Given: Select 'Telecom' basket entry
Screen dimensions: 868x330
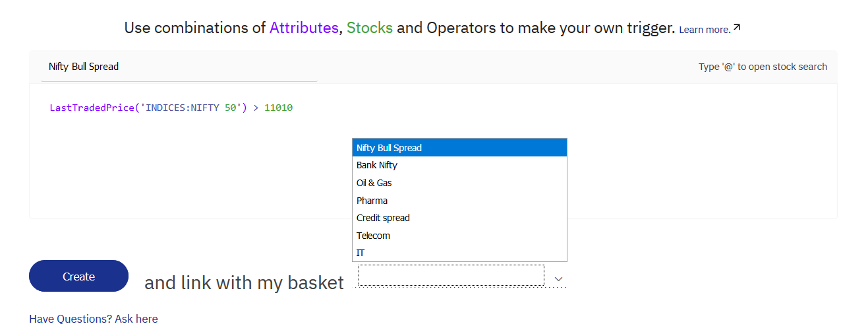Looking at the screenshot, I should tap(459, 236).
